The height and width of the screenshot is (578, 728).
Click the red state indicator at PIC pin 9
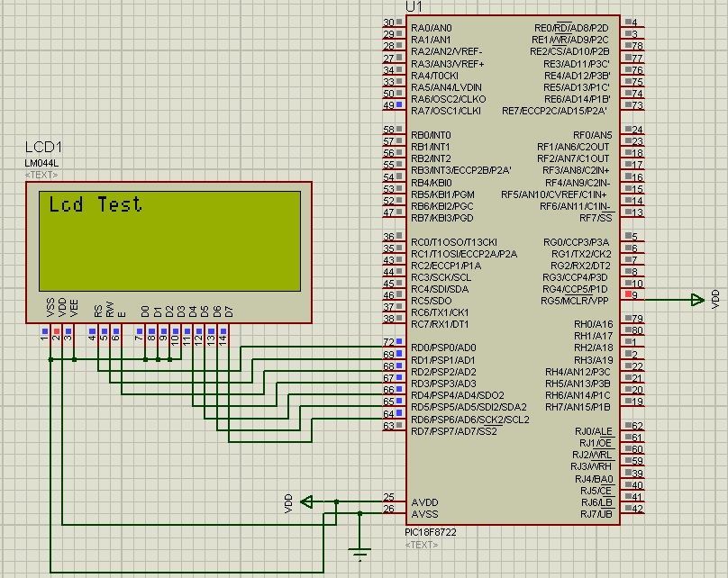[x=628, y=294]
